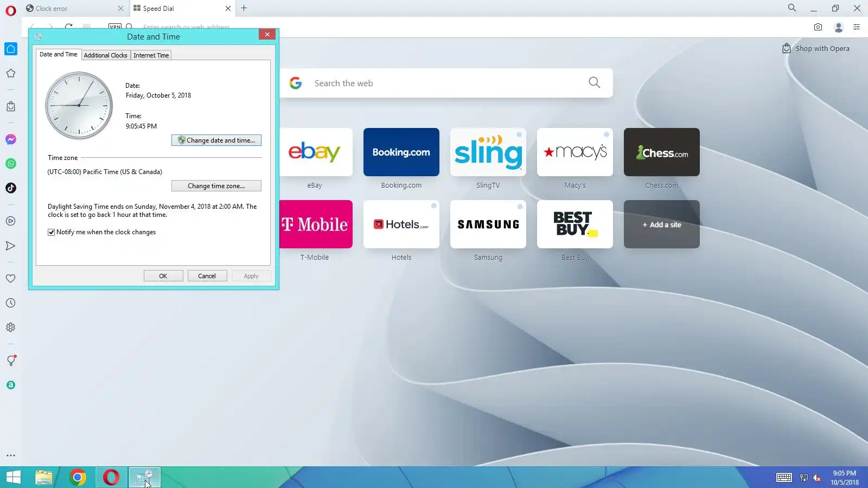This screenshot has height=488, width=868.
Task: Open the Best Buy speed dial tile
Action: coord(575,224)
